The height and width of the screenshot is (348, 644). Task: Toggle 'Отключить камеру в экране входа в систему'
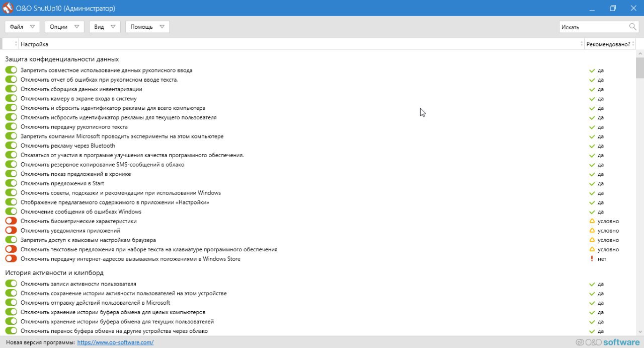point(11,99)
